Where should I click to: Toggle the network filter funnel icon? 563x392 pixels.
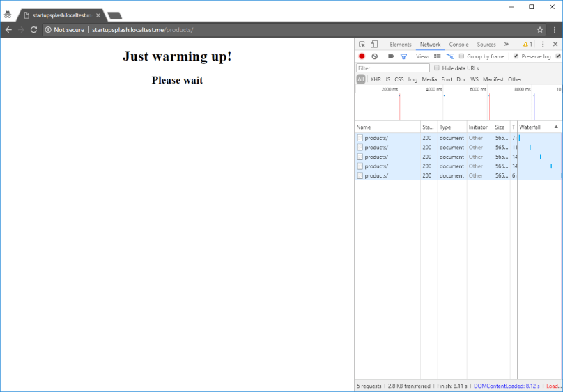point(403,56)
